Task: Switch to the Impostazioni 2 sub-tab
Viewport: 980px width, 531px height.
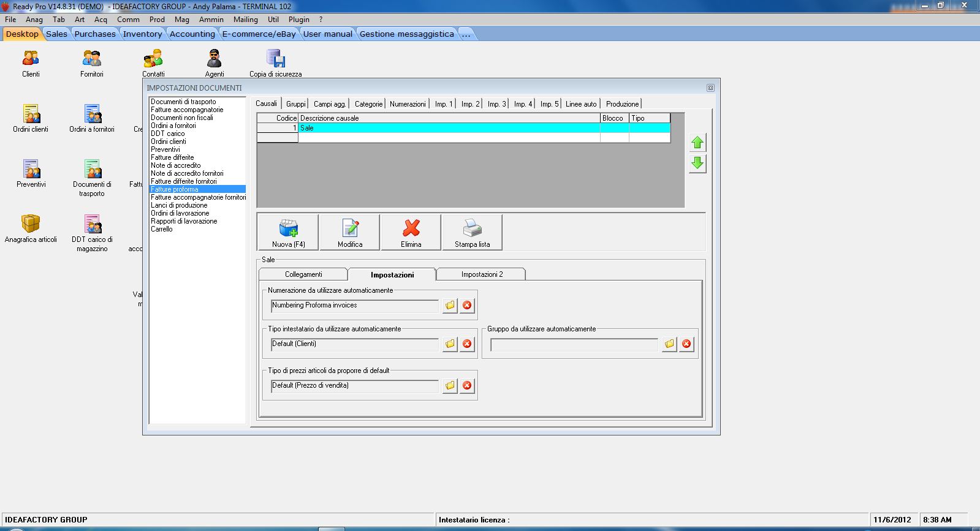Action: (482, 274)
